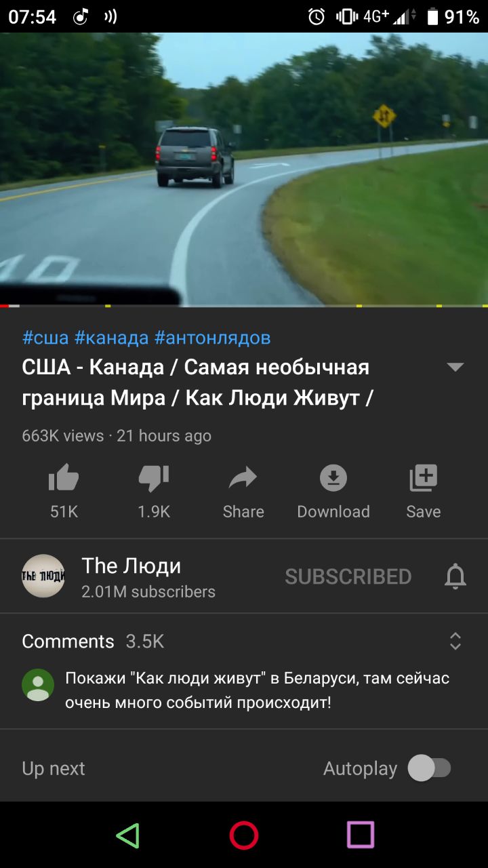The image size is (488, 868).
Task: Open the Comments 3.5K header
Action: point(93,642)
